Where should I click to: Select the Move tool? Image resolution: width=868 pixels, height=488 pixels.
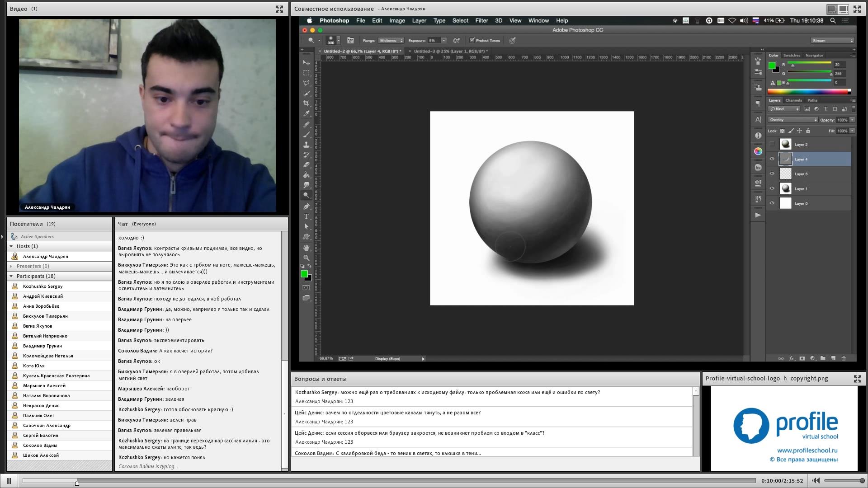(x=306, y=62)
